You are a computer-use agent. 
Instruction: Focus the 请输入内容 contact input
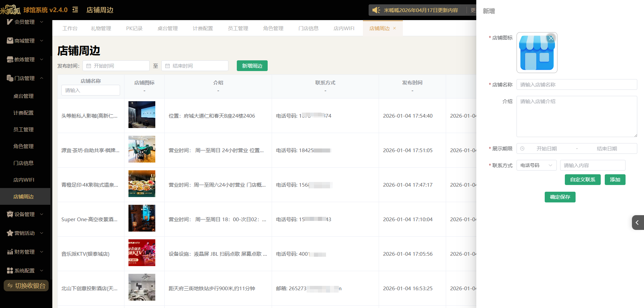pos(593,165)
